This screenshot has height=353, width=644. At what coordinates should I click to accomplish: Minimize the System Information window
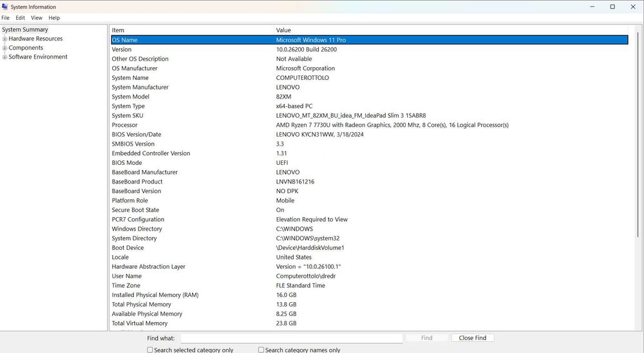[592, 6]
